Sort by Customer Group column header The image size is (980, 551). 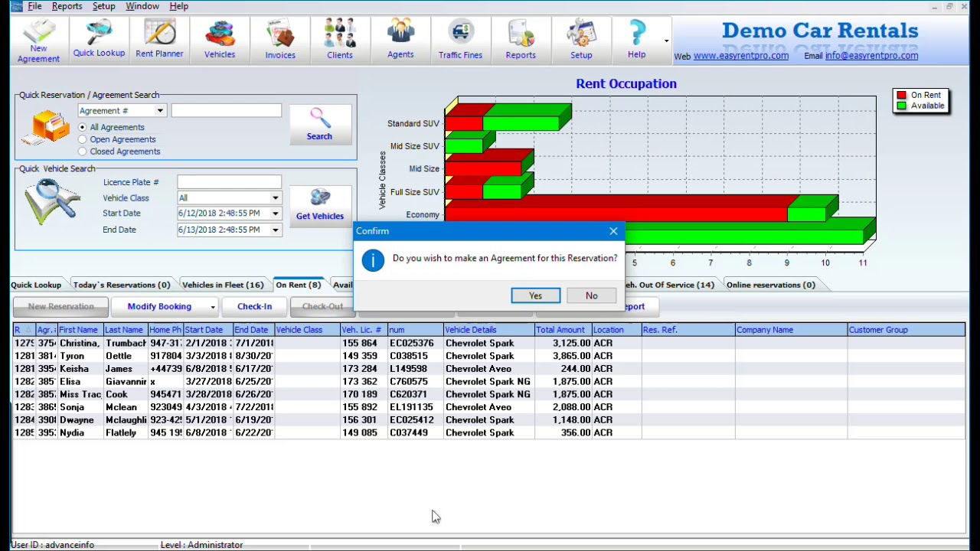click(x=906, y=330)
